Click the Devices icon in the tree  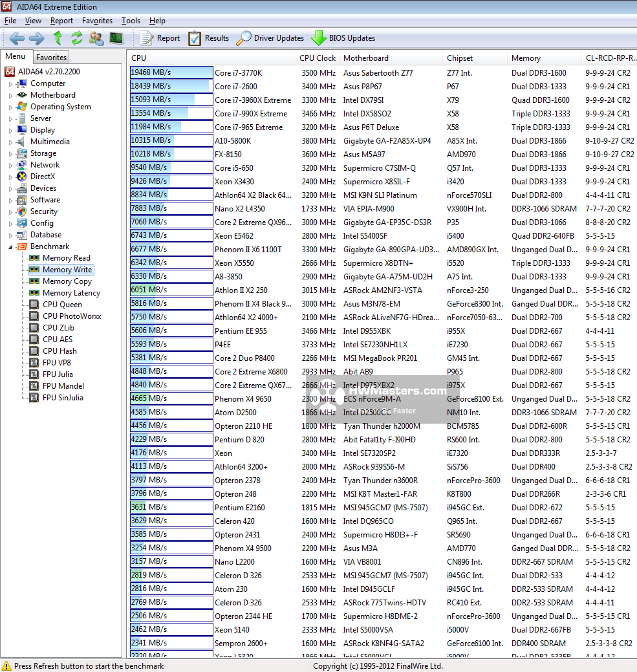(22, 188)
